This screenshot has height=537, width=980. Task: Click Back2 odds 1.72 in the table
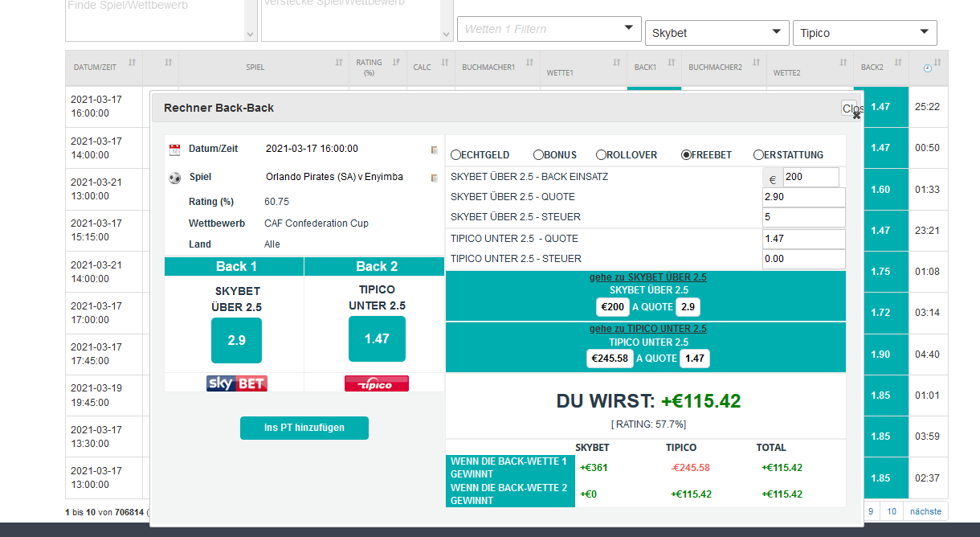[x=881, y=313]
